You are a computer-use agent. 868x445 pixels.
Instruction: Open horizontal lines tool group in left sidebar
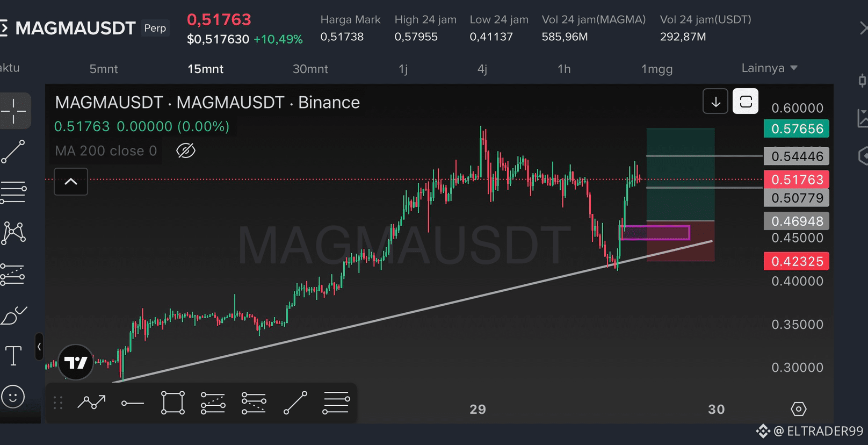[x=13, y=192]
